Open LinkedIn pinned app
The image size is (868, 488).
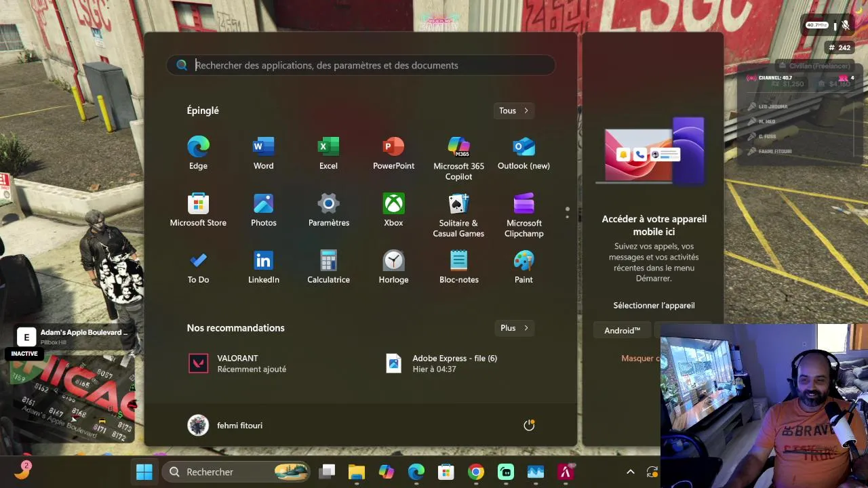(263, 268)
